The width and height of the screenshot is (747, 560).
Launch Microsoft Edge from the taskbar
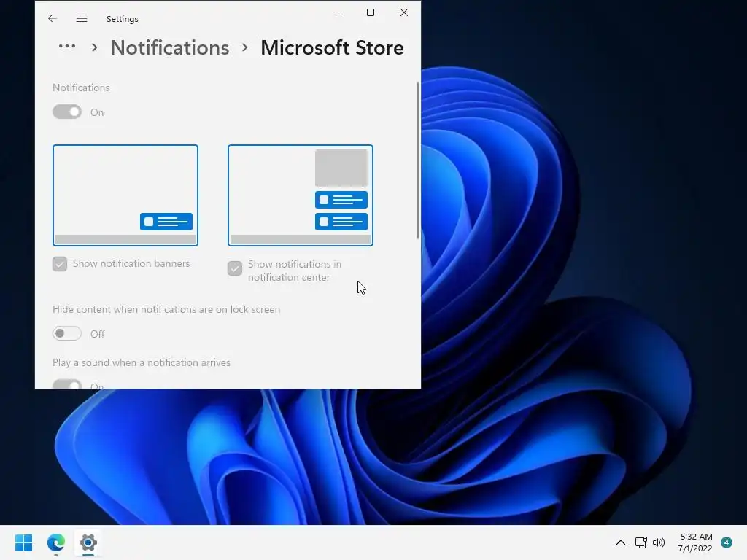click(56, 542)
